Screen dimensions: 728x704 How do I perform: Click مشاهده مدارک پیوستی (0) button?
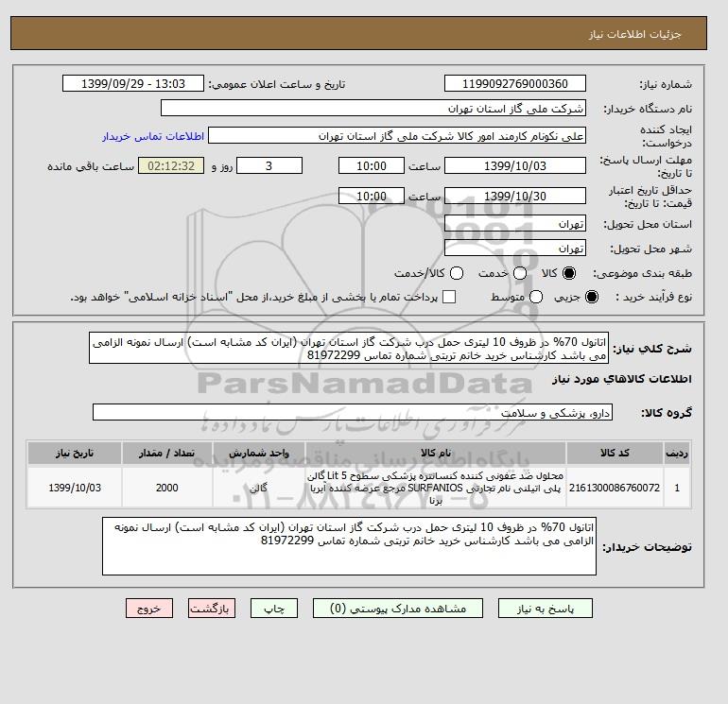coord(398,609)
